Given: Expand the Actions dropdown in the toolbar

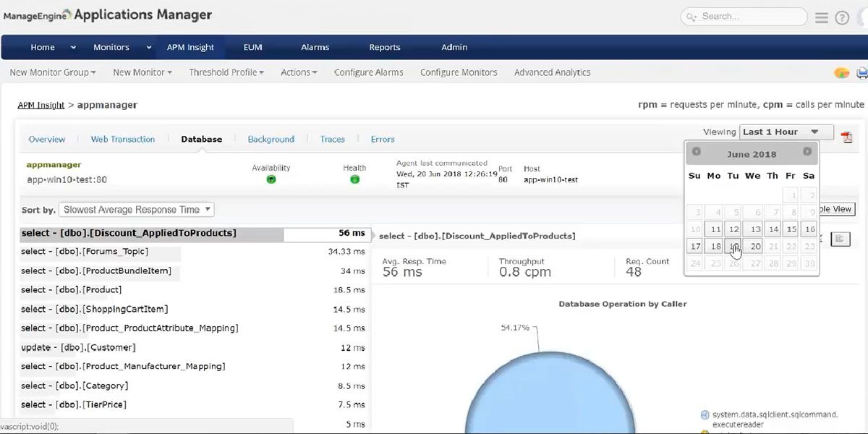Looking at the screenshot, I should (x=298, y=72).
